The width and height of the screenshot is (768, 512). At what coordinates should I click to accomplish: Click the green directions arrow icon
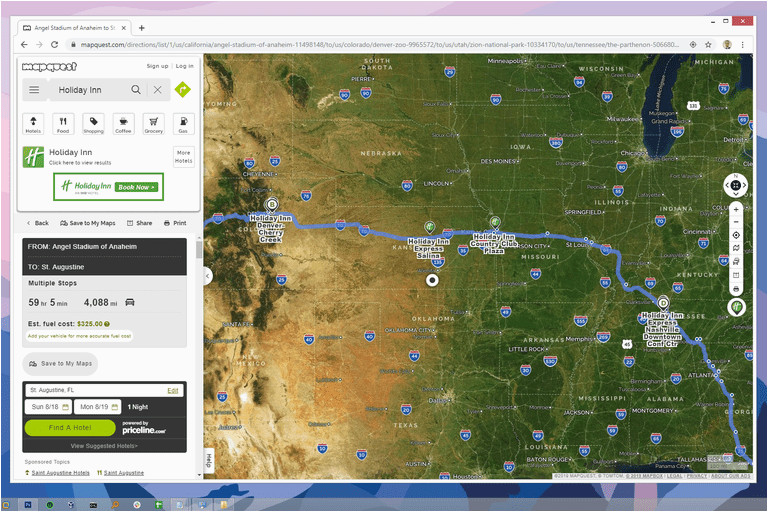click(183, 90)
